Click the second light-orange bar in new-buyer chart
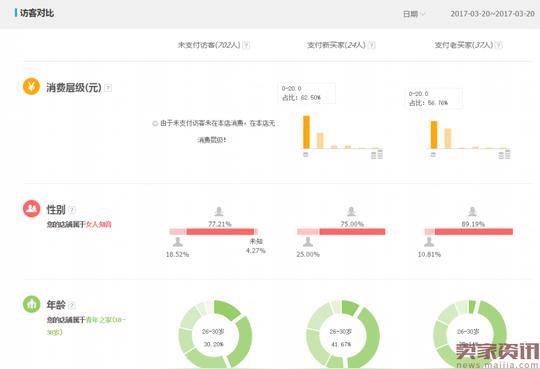Image resolution: width=540 pixels, height=369 pixels. pyautogui.click(x=320, y=141)
